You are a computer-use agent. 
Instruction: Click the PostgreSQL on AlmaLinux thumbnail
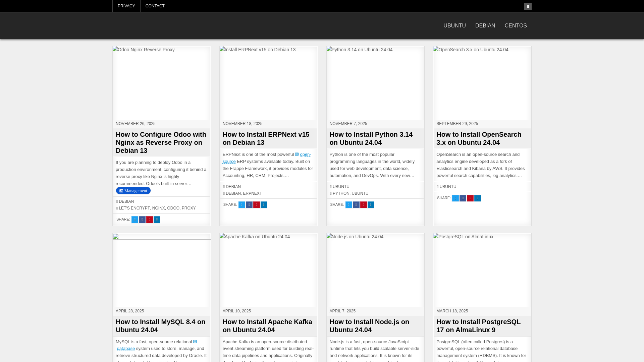coord(482,270)
